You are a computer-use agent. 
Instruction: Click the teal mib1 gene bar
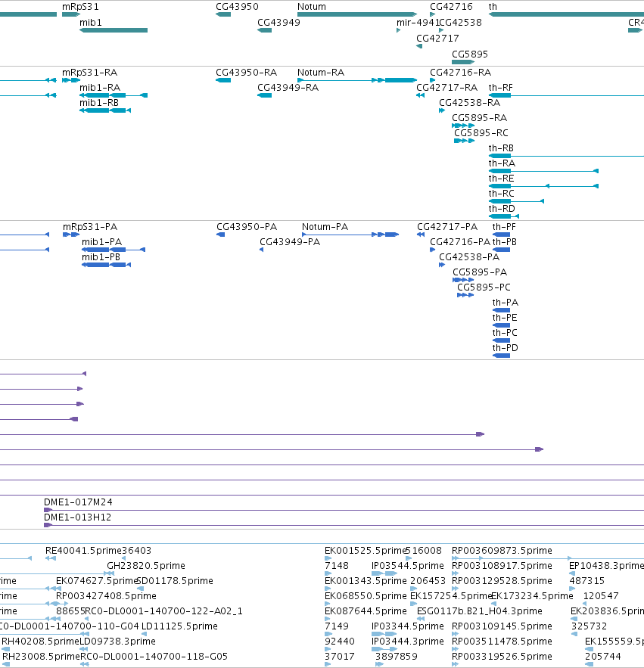[x=114, y=30]
